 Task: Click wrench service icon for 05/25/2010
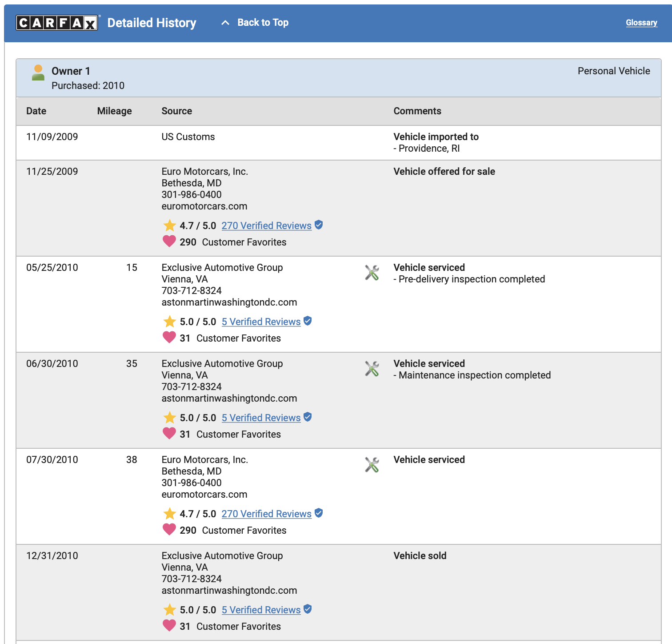[372, 273]
